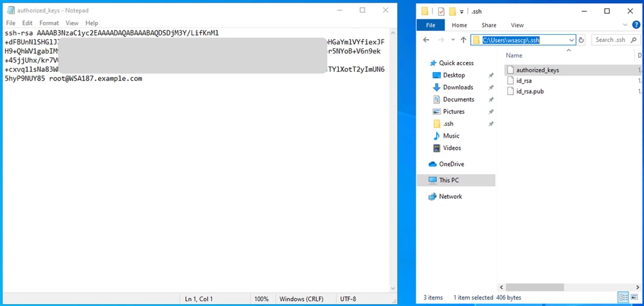This screenshot has width=644, height=306.
Task: Open Downloads in navigation pane
Action: pyautogui.click(x=458, y=87)
